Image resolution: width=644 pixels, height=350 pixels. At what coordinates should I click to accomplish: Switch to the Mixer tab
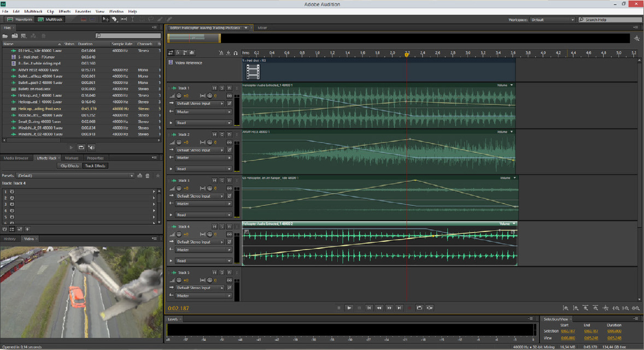262,28
